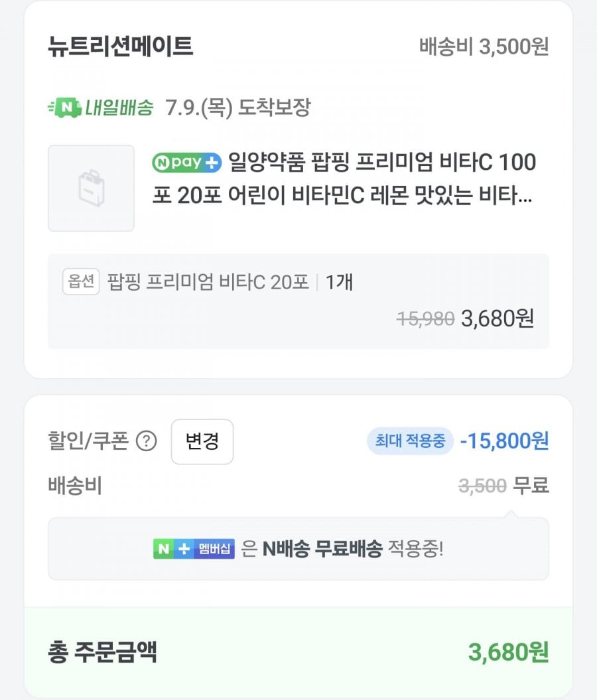The height and width of the screenshot is (700, 597).
Task: Open the discount/coupon help question mark icon
Action: point(147,441)
